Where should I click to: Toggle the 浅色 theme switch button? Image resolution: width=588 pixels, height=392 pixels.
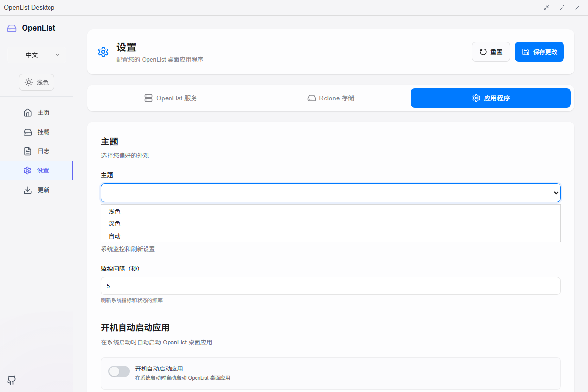pyautogui.click(x=37, y=82)
